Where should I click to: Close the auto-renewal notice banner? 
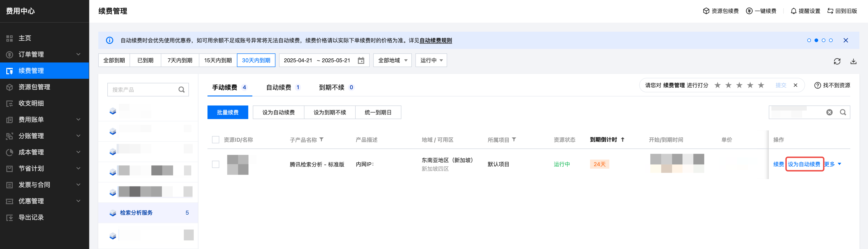coord(845,41)
